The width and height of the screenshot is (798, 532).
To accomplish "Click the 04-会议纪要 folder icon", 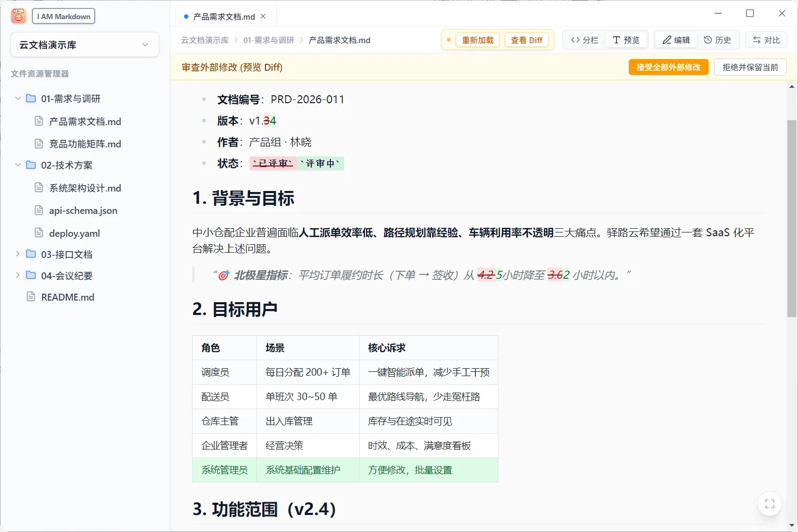I will tap(31, 276).
